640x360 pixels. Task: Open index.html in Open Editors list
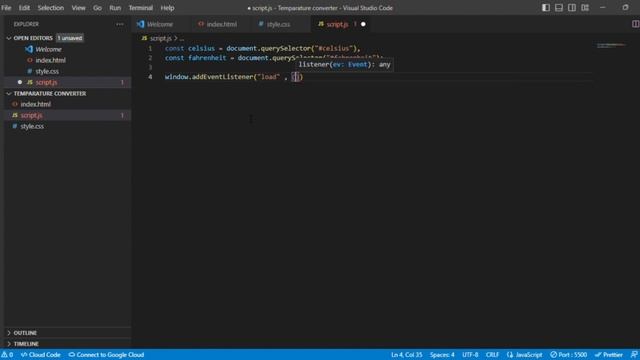67,60
